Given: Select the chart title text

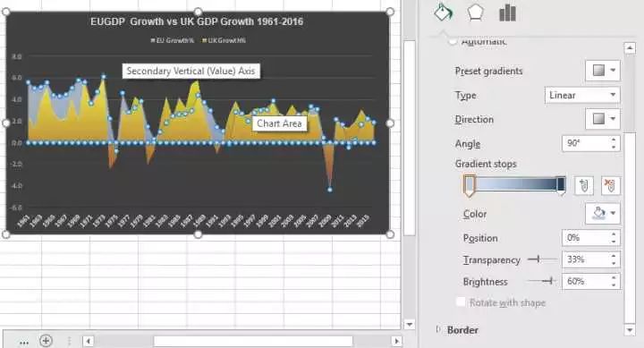Looking at the screenshot, I should [x=197, y=21].
